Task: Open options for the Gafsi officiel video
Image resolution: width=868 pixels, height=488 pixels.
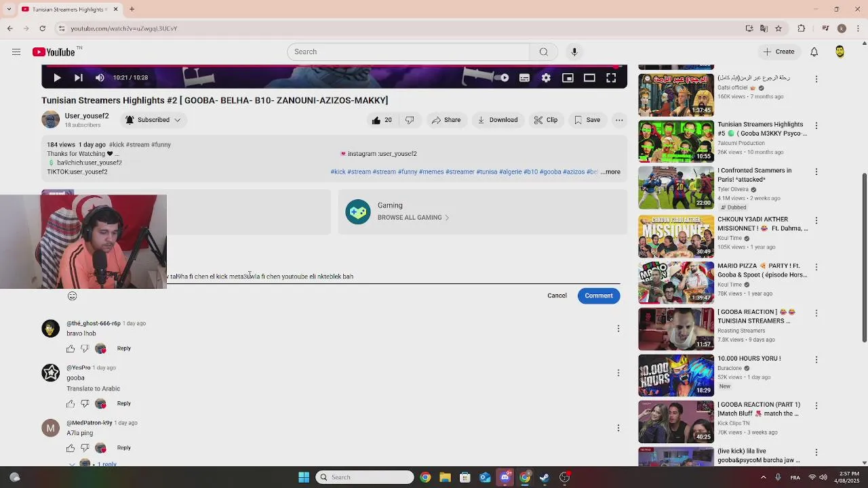Action: tap(816, 79)
